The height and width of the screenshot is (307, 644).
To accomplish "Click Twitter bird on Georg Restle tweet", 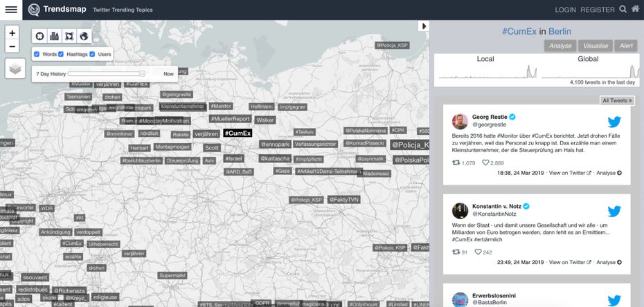I will (614, 122).
